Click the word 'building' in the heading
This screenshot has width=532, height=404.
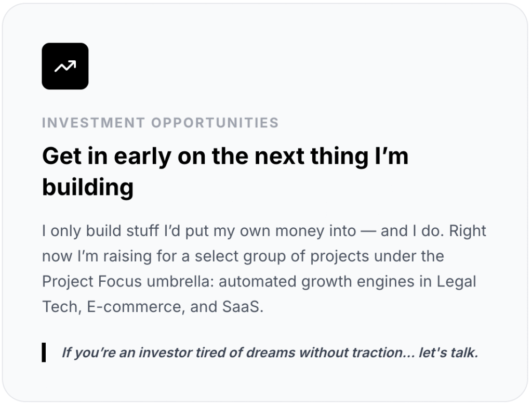87,187
